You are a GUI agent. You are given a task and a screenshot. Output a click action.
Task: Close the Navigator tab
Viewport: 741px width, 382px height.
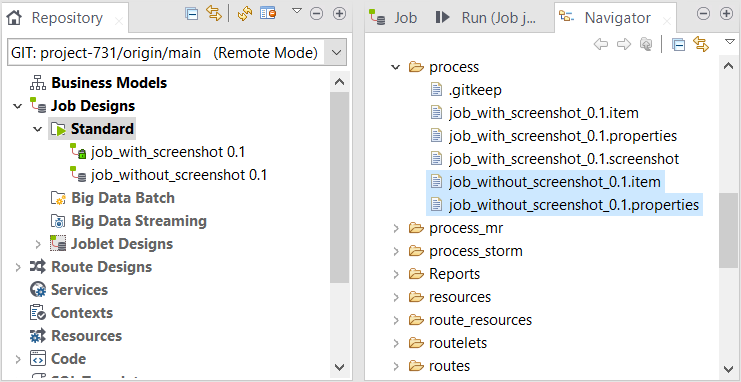pos(667,21)
